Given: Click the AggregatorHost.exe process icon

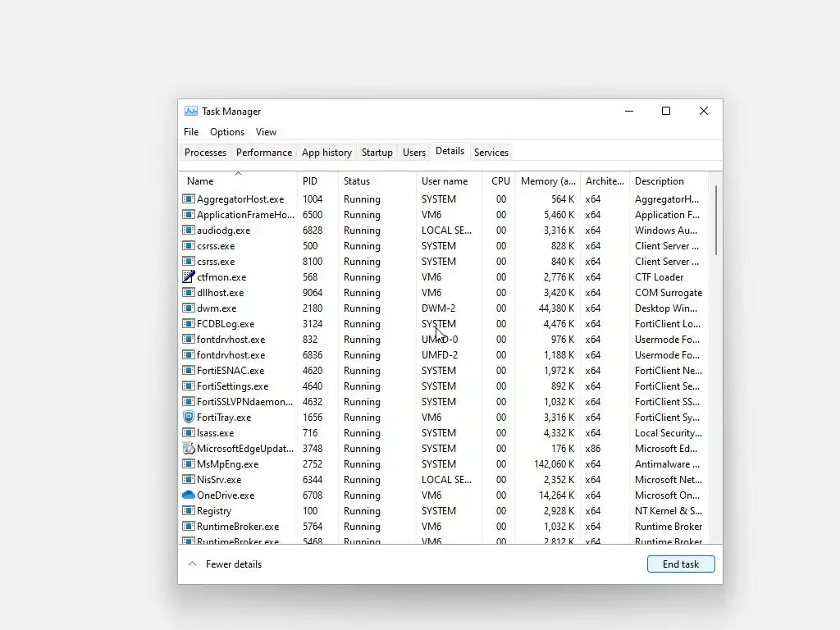Looking at the screenshot, I should pos(189,199).
